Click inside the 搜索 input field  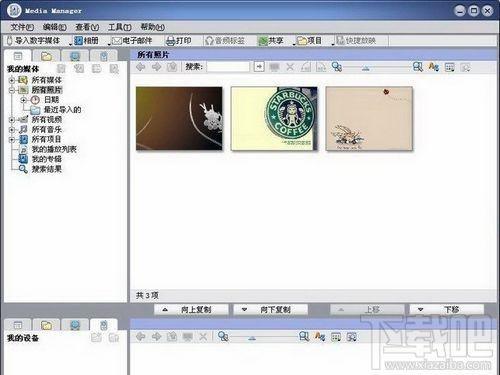coord(228,67)
